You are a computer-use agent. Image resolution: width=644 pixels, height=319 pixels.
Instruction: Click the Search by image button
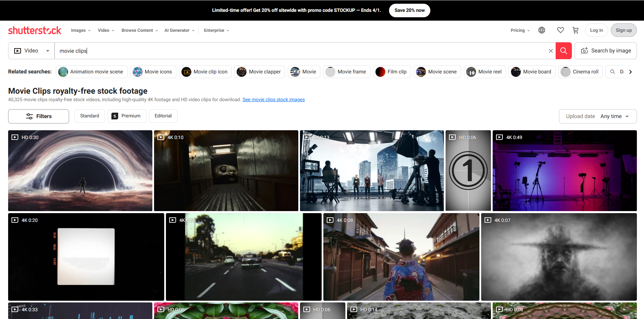tap(606, 51)
